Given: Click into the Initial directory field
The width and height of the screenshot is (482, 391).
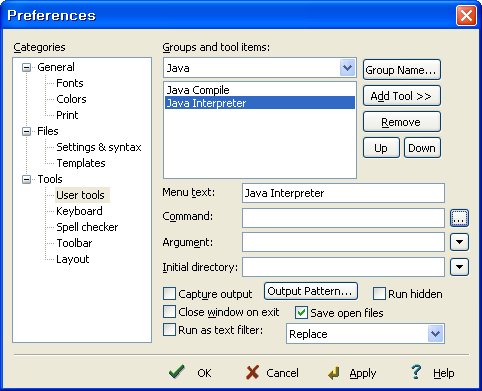Looking at the screenshot, I should tap(343, 267).
